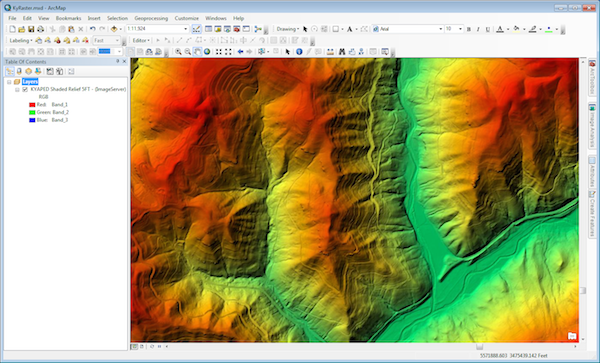Toggle Underline text formatting

pyautogui.click(x=488, y=29)
